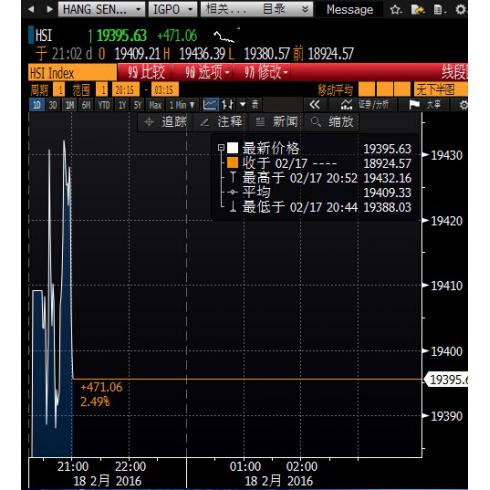Click the +471.06 change annotation on chart
The image size is (490, 490).
pyautogui.click(x=101, y=387)
